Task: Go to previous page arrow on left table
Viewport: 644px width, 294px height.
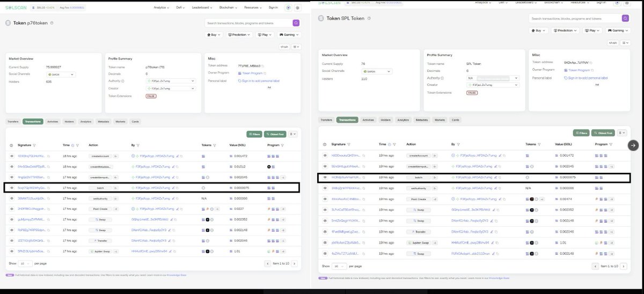Action: (267, 263)
